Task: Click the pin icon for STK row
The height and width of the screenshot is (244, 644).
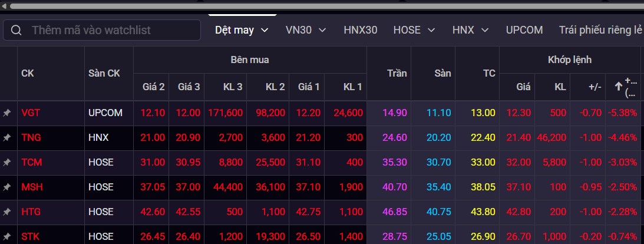Action: point(7,236)
